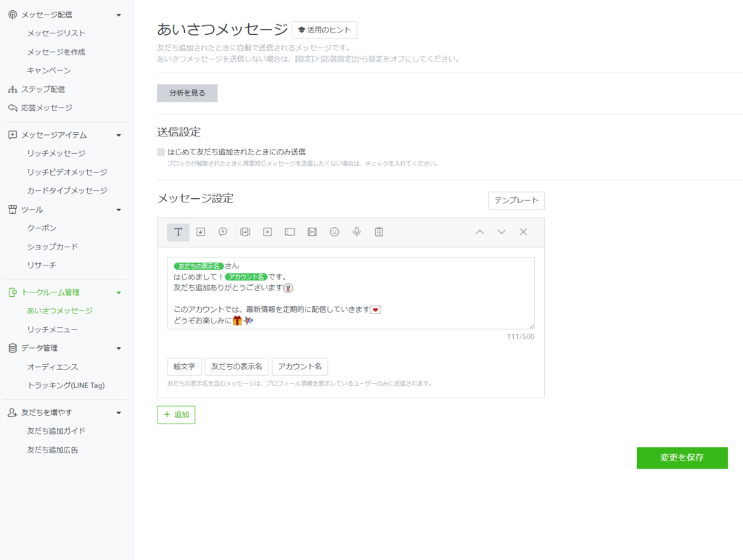Enable send only on first friend add
The width and height of the screenshot is (743, 560).
click(161, 152)
